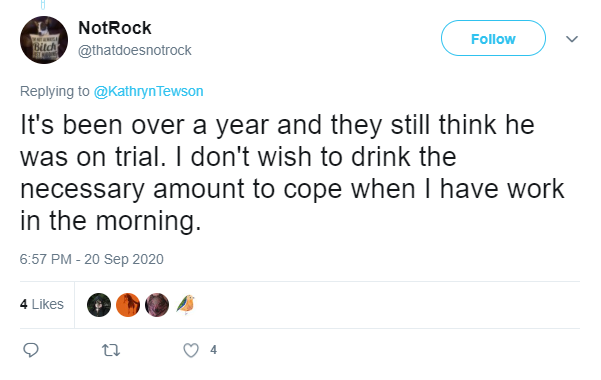601x380 pixels.
Task: Show the 4 Likes list
Action: 41,304
